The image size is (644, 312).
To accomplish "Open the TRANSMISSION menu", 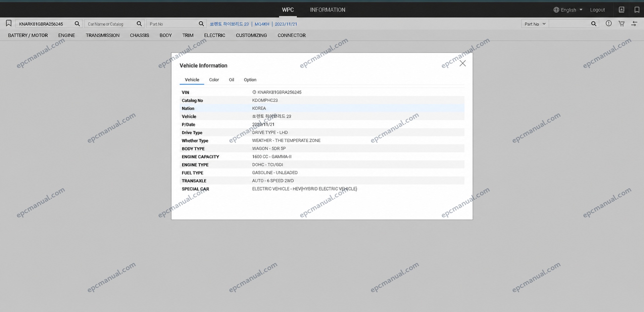I will point(102,35).
